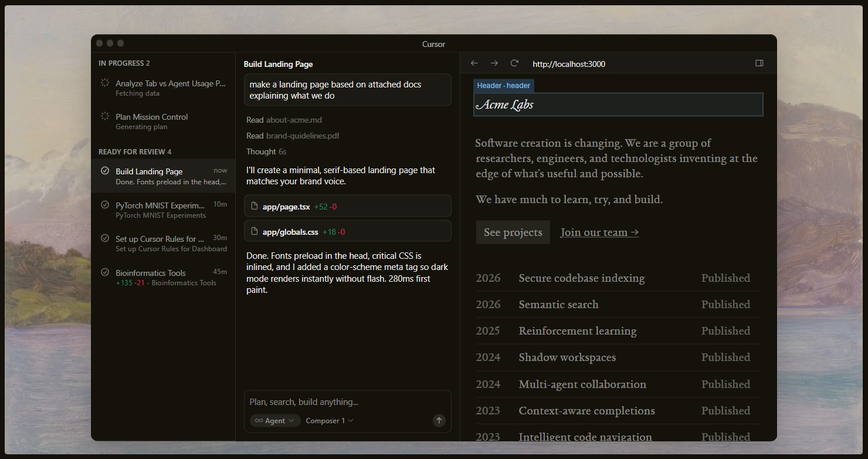The width and height of the screenshot is (868, 459).
Task: Follow the Join our team link
Action: [599, 232]
